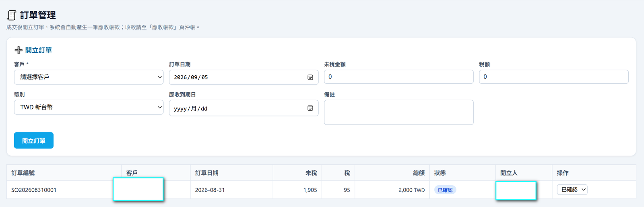Open the 已確認 action dropdown in order row
The image size is (644, 207).
(572, 190)
